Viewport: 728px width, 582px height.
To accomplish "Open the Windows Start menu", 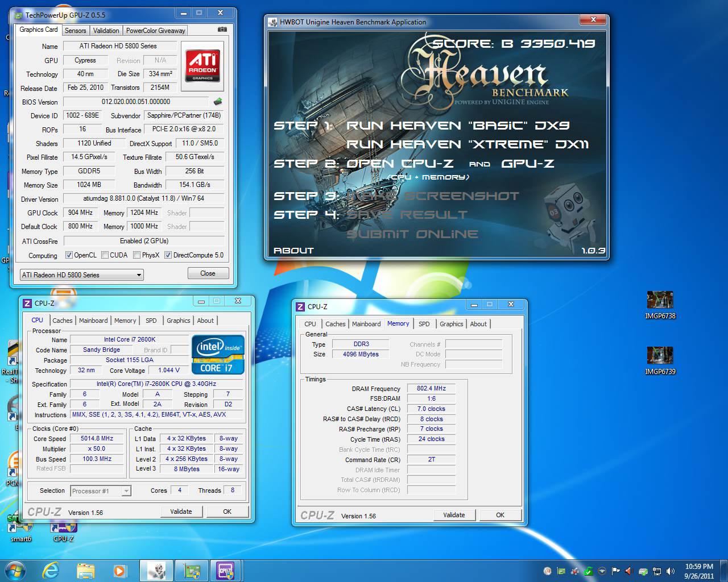I will (x=15, y=570).
